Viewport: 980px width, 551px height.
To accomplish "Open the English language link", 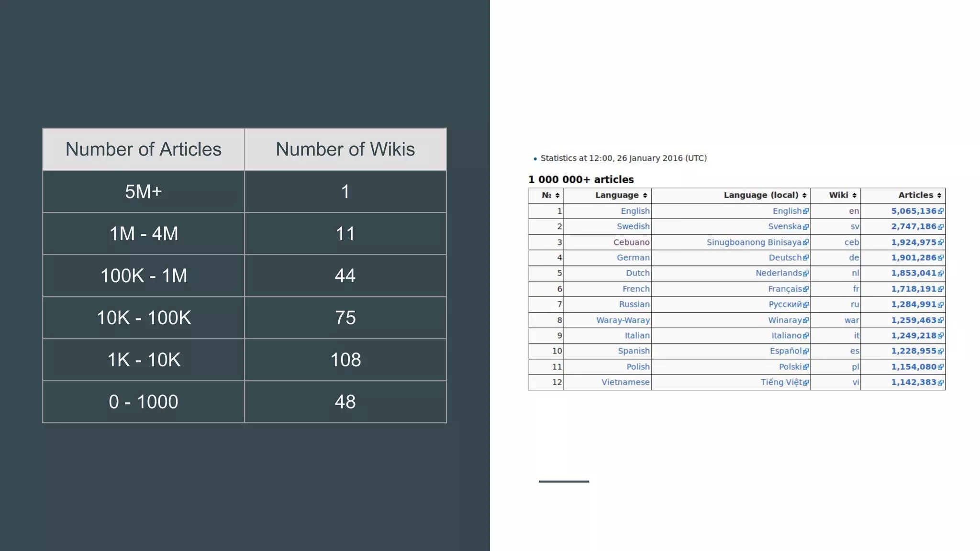I will (x=635, y=211).
